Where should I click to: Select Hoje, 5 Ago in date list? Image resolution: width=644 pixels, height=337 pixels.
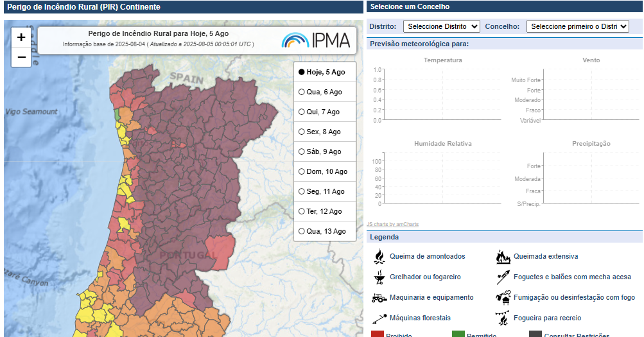tap(302, 73)
